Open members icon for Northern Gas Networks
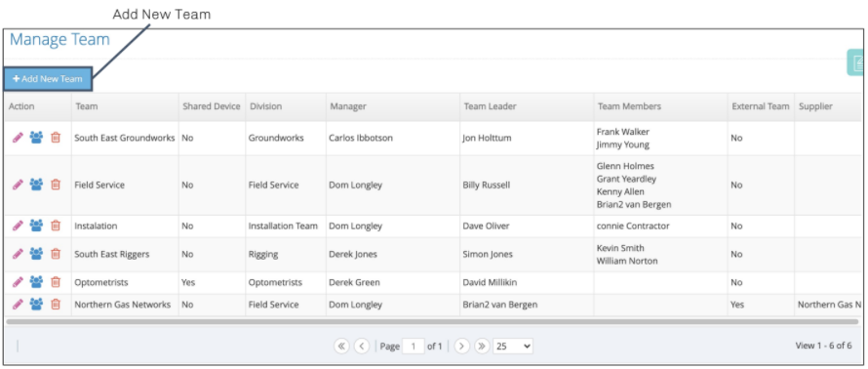Image resolution: width=868 pixels, height=369 pixels. point(36,305)
